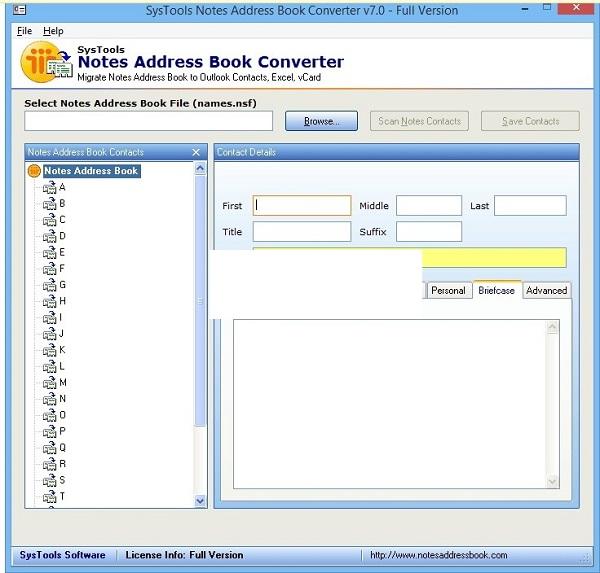
Task: Click the contact group icon next to letter H
Action: [49, 302]
